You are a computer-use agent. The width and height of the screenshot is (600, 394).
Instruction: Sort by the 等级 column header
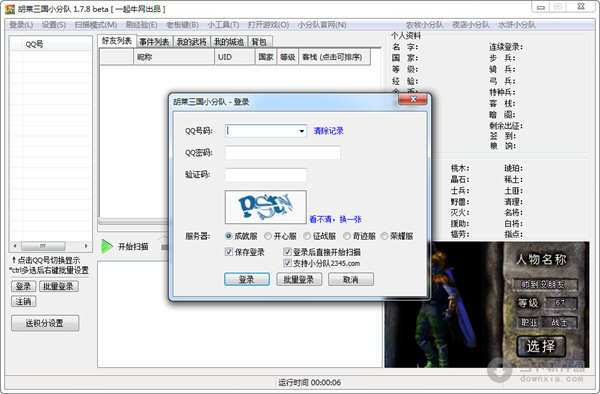(x=288, y=57)
